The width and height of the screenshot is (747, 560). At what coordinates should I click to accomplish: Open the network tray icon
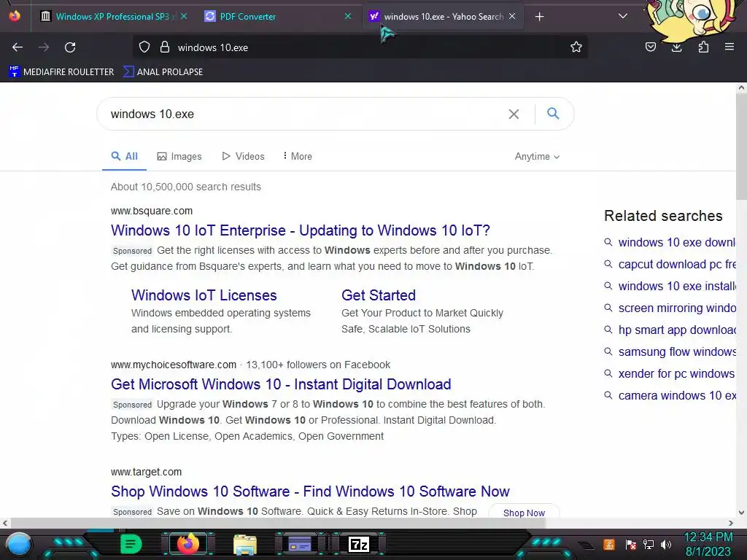pyautogui.click(x=648, y=544)
